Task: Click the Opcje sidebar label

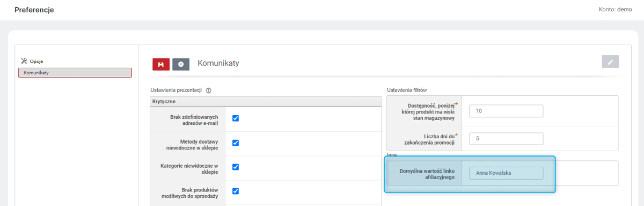Action: (36, 61)
